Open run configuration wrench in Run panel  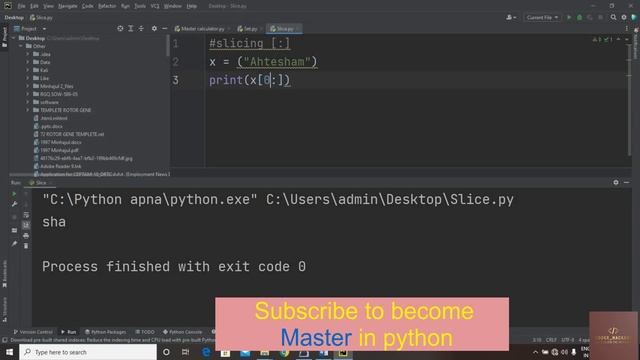14,204
